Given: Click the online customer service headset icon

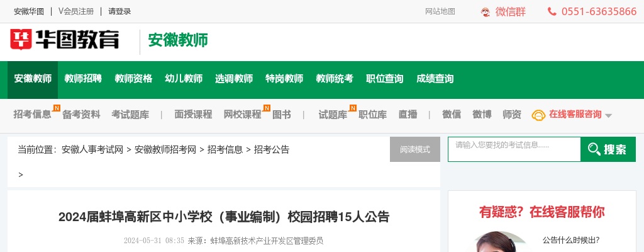Looking at the screenshot, I should tap(538, 115).
